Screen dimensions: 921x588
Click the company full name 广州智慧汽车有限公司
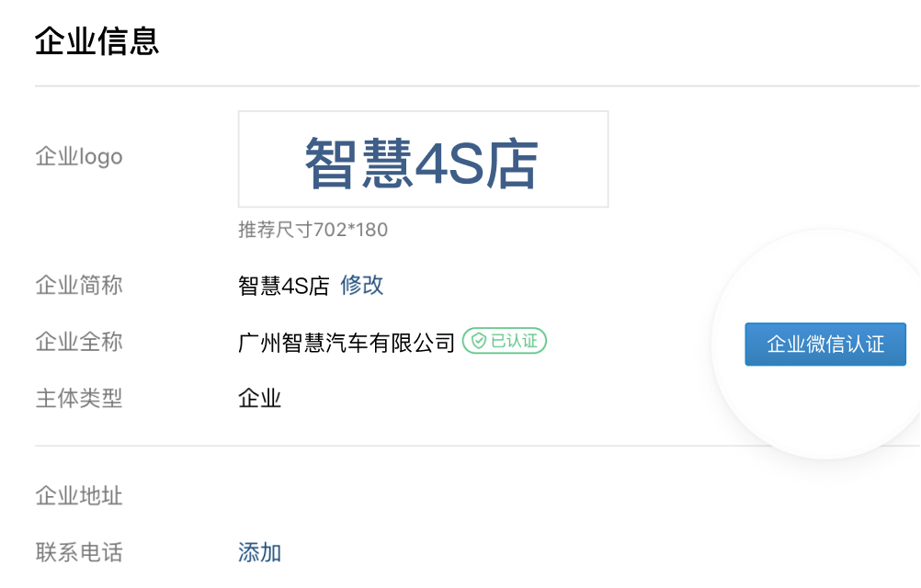[x=345, y=341]
